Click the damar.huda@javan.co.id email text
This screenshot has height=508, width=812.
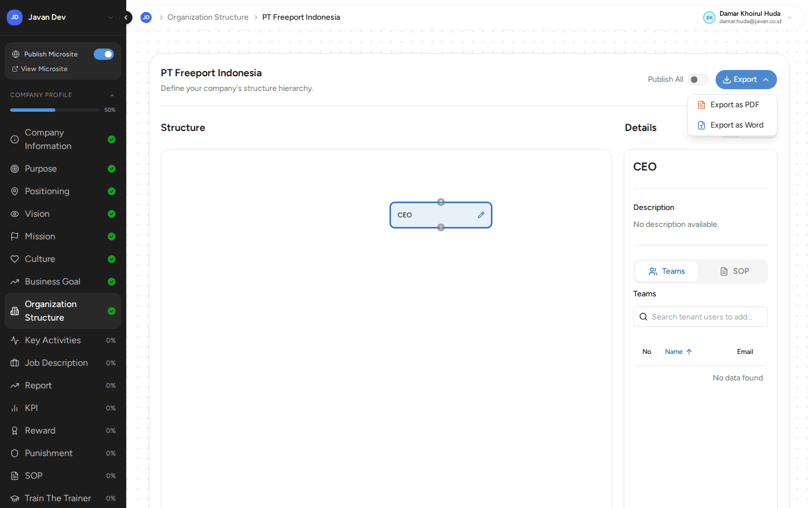[751, 21]
